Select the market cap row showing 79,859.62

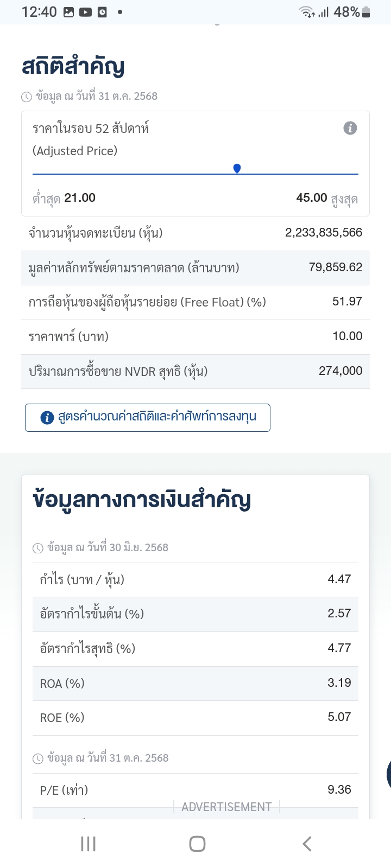pyautogui.click(x=195, y=267)
